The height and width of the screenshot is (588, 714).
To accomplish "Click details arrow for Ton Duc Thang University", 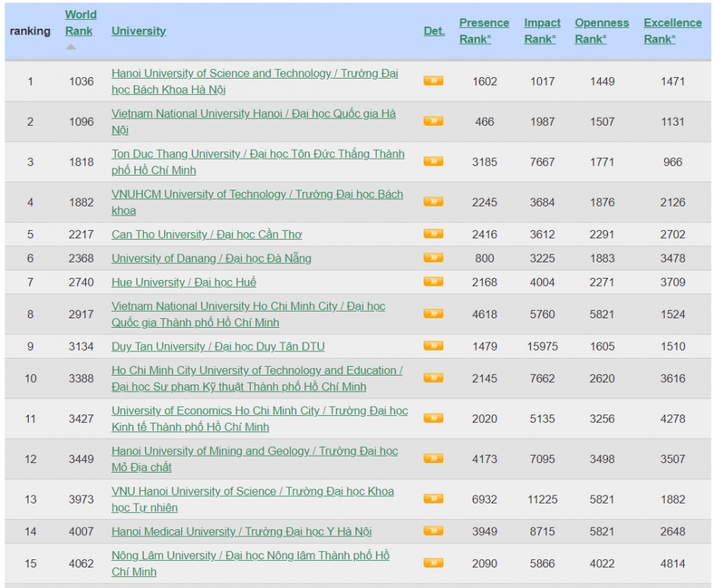I will pos(433,161).
